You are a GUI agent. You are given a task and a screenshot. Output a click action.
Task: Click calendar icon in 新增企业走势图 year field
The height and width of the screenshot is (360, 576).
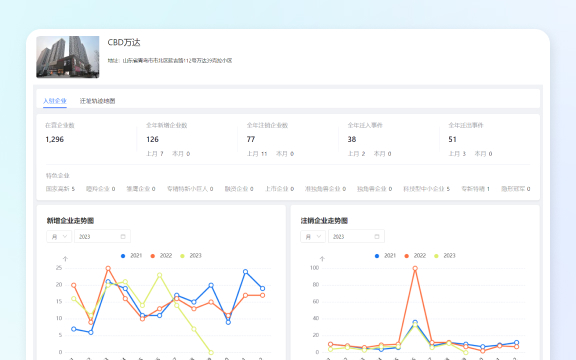(123, 237)
